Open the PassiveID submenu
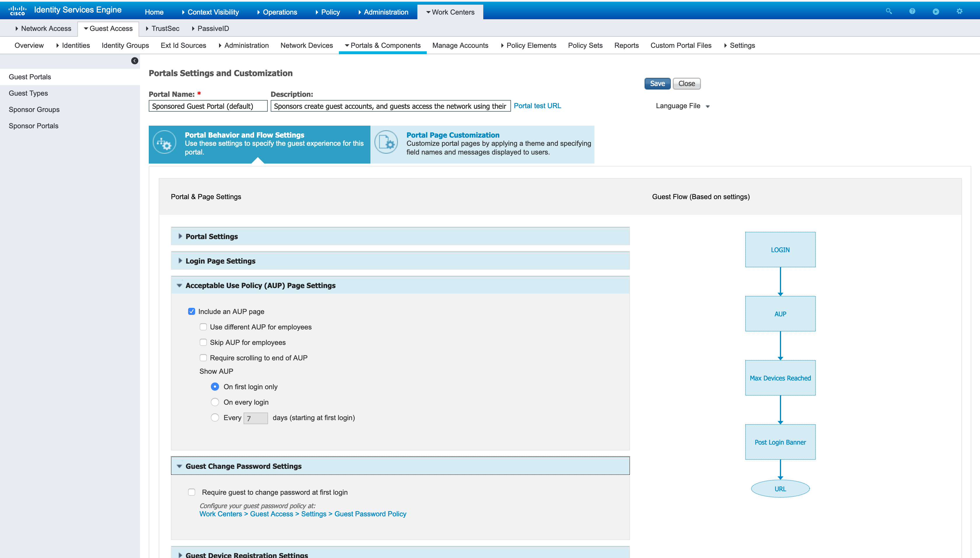The image size is (980, 558). coord(210,28)
